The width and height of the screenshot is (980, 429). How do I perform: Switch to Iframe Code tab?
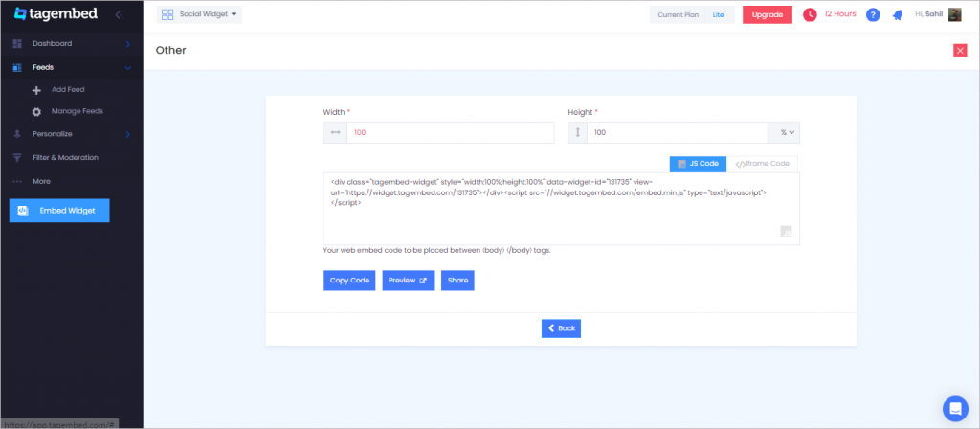pyautogui.click(x=762, y=164)
